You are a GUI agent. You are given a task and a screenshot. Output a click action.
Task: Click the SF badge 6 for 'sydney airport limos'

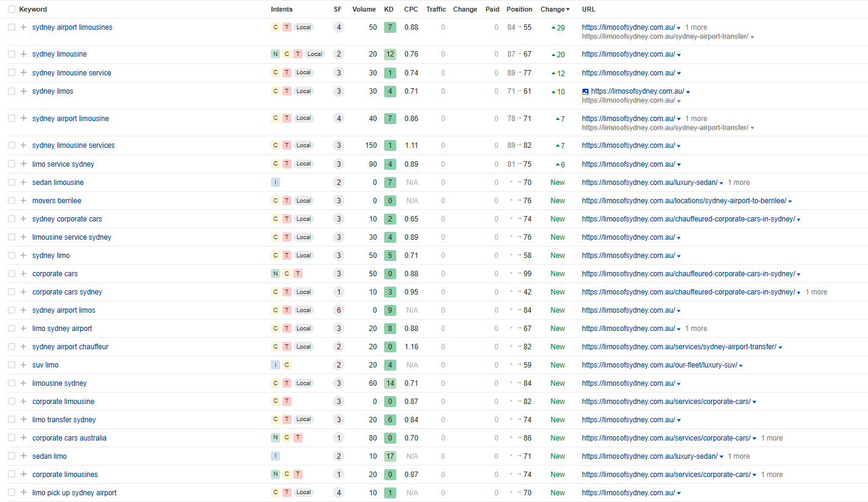pos(338,310)
